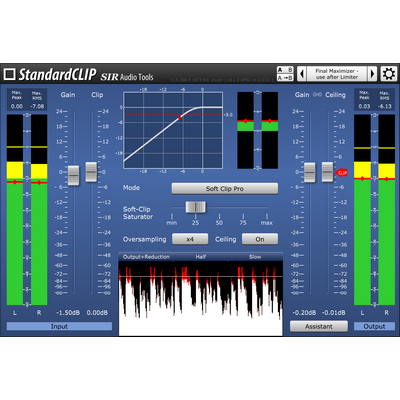Click the Assistant button
The image size is (400, 400).
[319, 326]
